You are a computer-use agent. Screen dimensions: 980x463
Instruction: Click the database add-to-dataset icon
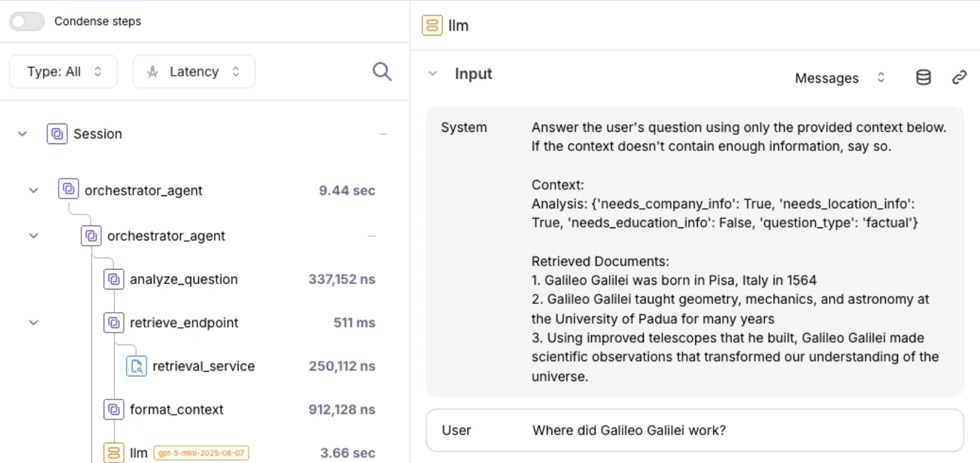pyautogui.click(x=923, y=77)
